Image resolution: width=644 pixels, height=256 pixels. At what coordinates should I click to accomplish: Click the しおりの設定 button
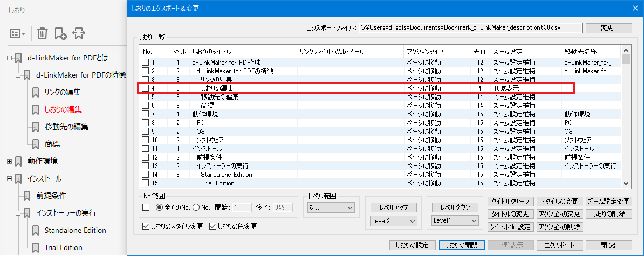pyautogui.click(x=412, y=245)
